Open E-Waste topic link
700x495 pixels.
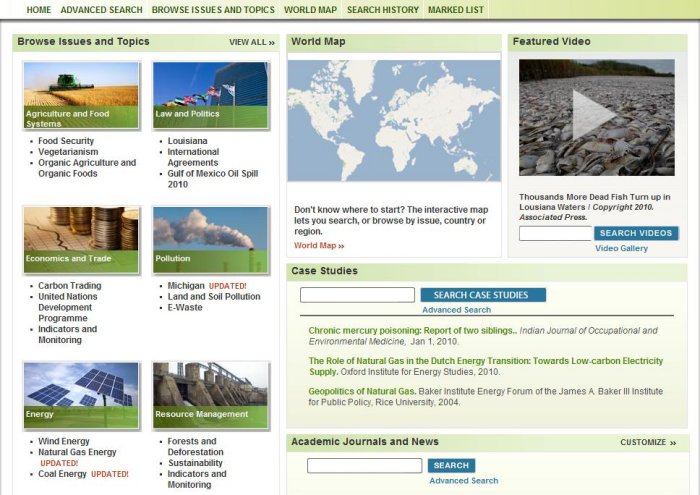click(x=185, y=307)
